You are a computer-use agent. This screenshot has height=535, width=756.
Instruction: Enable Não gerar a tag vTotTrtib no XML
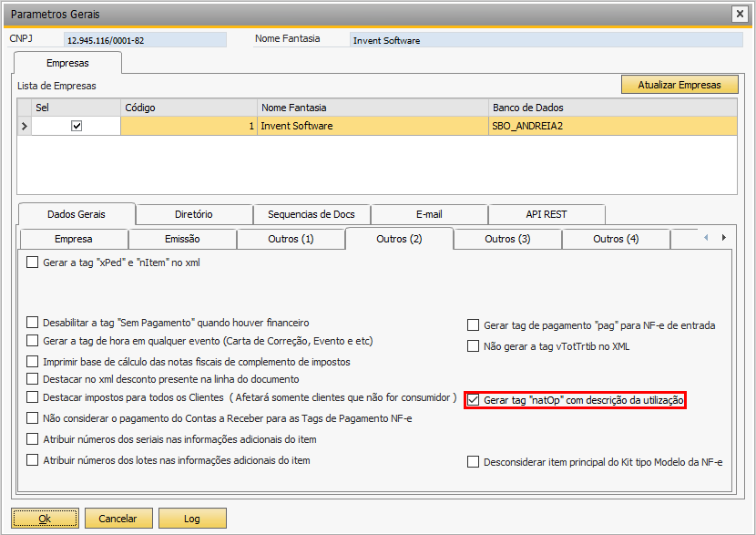[473, 346]
